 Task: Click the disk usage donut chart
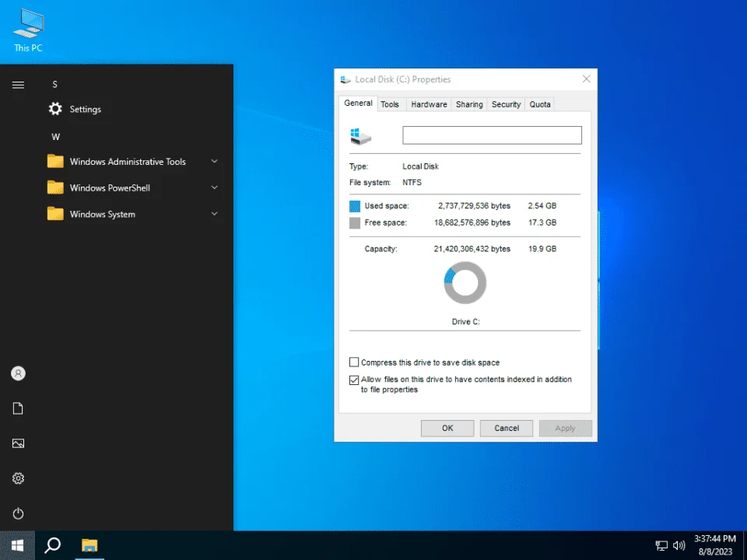pos(465,282)
